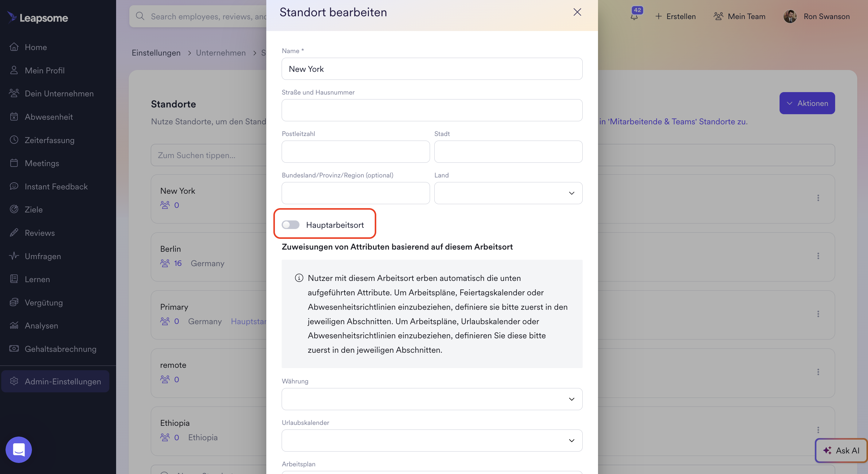The width and height of the screenshot is (868, 474).
Task: Click the Lernen book icon
Action: [14, 279]
